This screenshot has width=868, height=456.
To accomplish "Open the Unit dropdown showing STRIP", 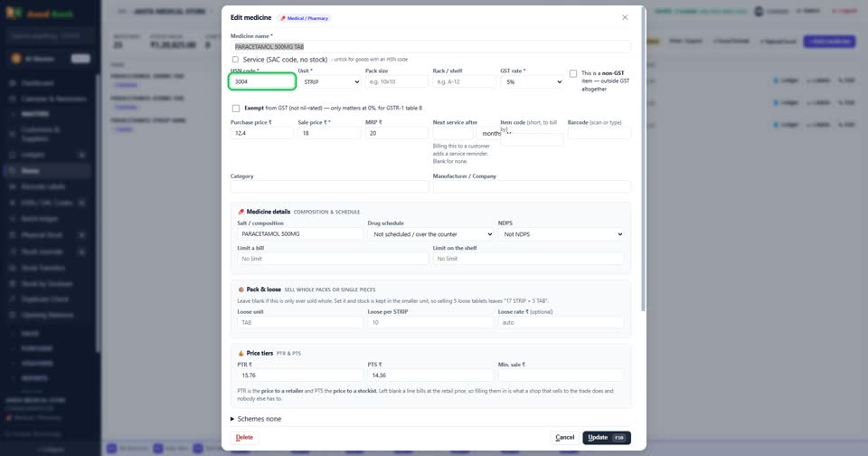I will click(331, 82).
